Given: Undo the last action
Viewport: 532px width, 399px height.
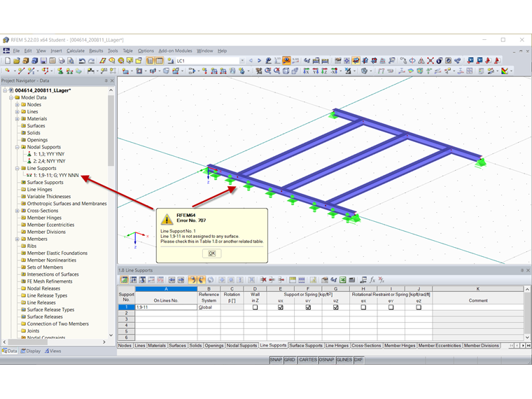Looking at the screenshot, I should click(x=82, y=61).
